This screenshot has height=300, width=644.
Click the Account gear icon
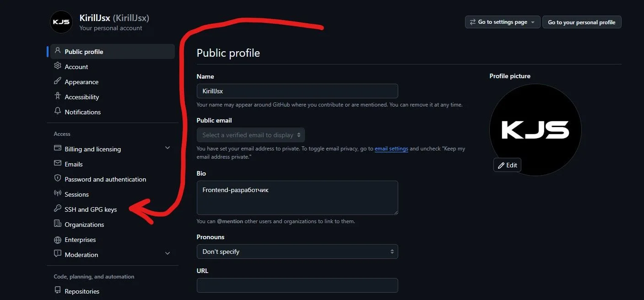pos(58,66)
